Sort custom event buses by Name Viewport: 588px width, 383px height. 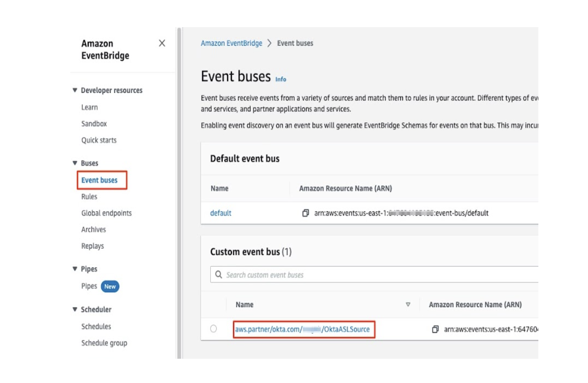[x=408, y=304]
